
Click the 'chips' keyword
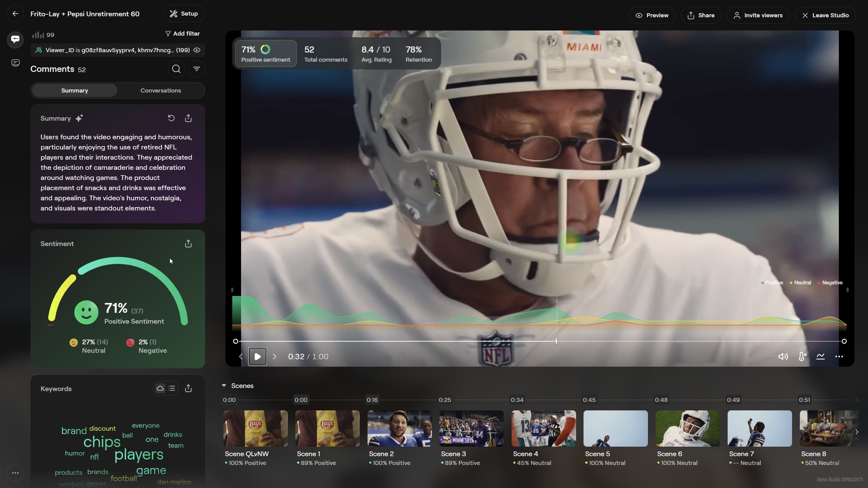pyautogui.click(x=102, y=442)
